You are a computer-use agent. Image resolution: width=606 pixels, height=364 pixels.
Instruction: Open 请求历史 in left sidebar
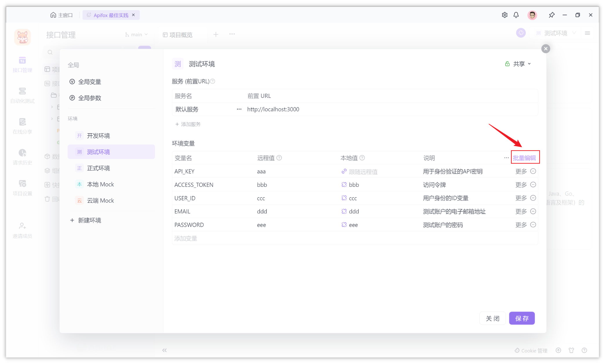tap(22, 157)
